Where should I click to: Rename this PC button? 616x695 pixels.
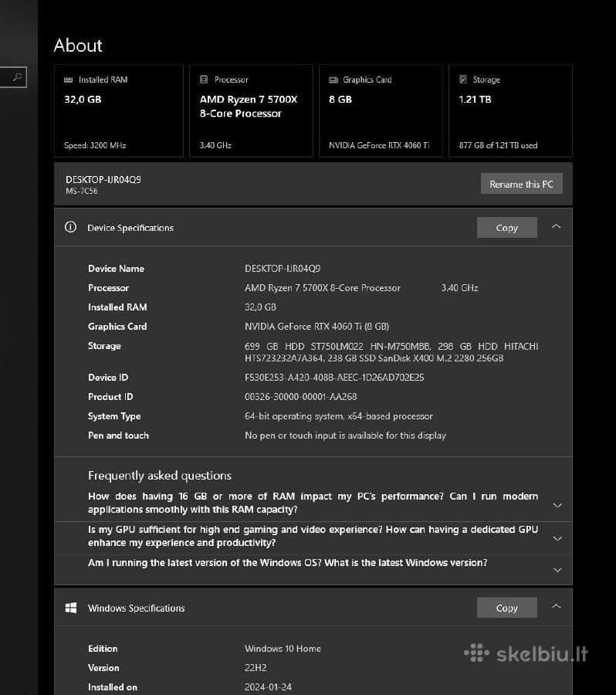coord(522,184)
